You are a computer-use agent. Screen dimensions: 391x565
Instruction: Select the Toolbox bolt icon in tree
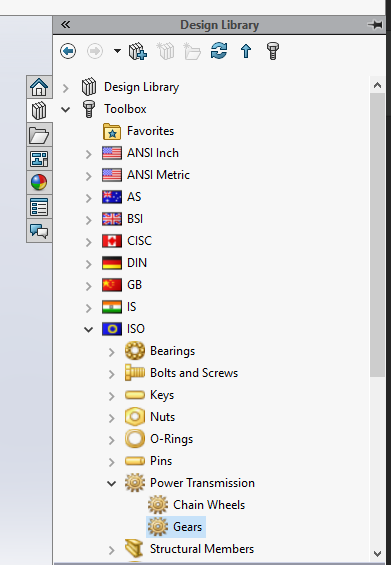[x=89, y=109]
